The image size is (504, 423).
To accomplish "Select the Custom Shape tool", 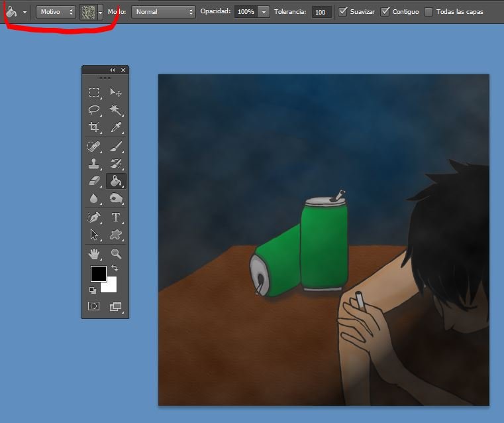I will point(116,235).
